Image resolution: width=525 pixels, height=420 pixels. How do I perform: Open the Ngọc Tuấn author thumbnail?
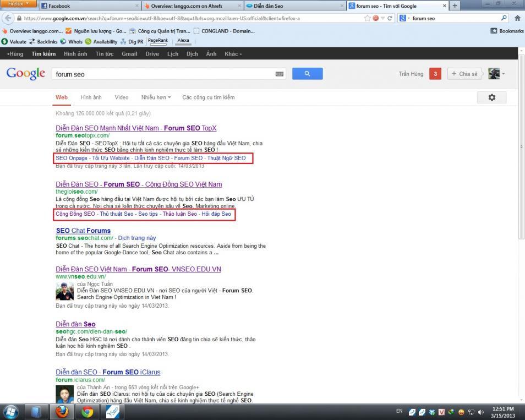(64, 291)
